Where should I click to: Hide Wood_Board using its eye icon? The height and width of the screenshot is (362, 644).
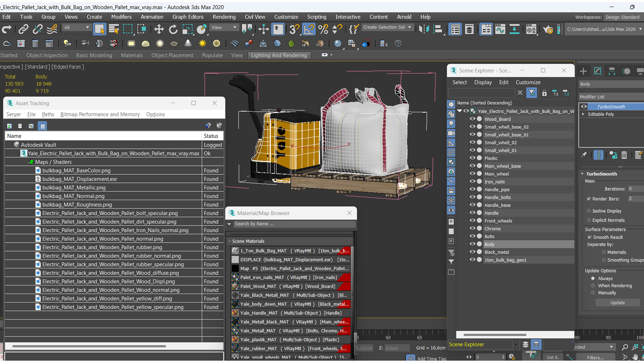tap(472, 119)
